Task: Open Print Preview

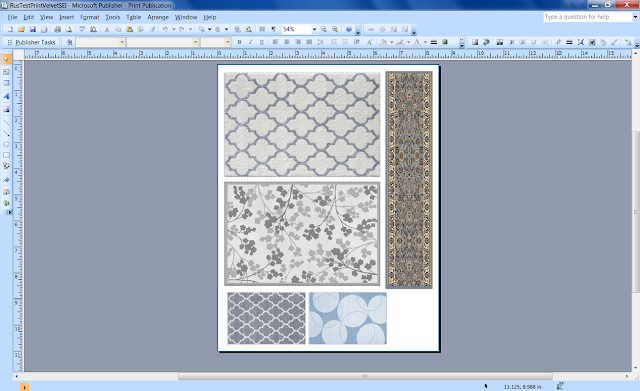Action: click(69, 29)
